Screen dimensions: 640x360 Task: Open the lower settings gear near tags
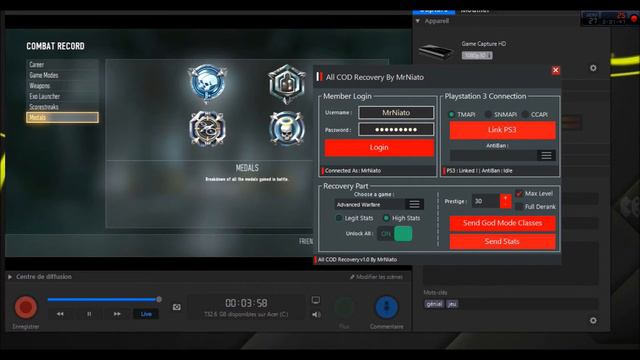[x=593, y=321]
